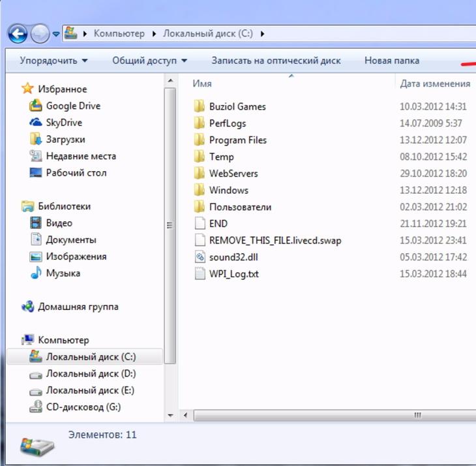Select the sound32.dll file
The width and height of the screenshot is (476, 466).
point(226,257)
